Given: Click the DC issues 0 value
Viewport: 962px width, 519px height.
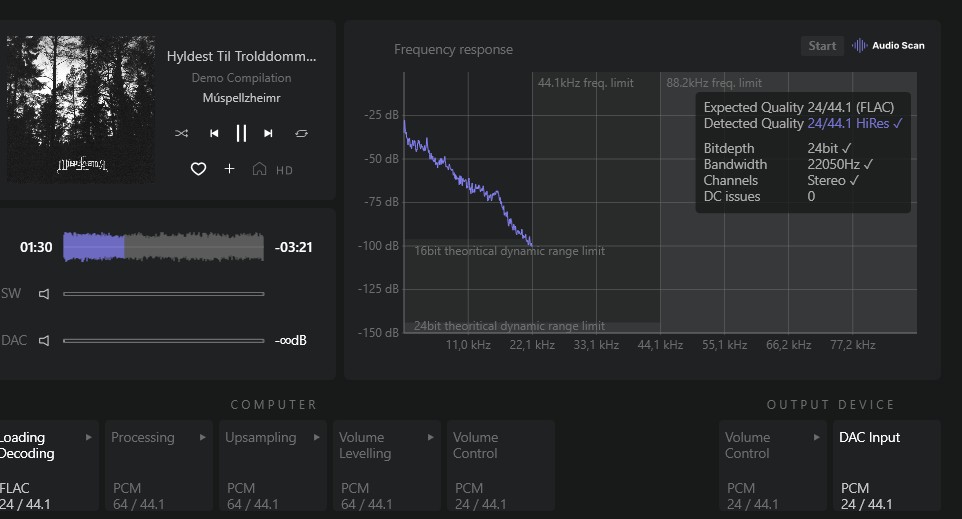Looking at the screenshot, I should 811,196.
